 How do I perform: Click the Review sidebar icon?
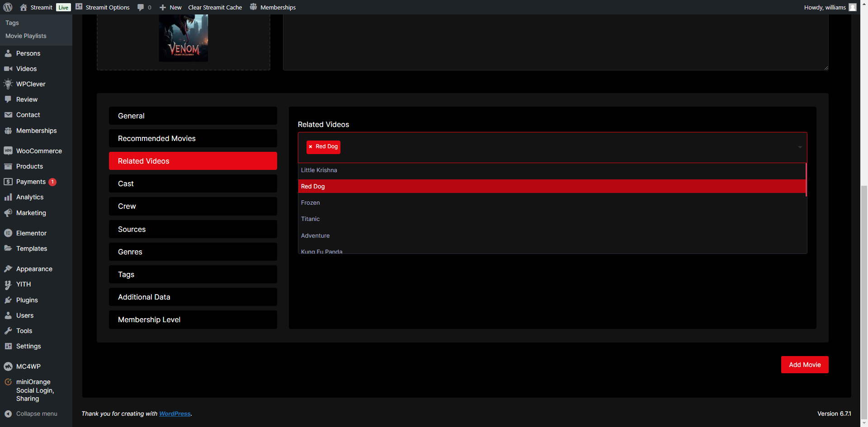click(x=8, y=99)
